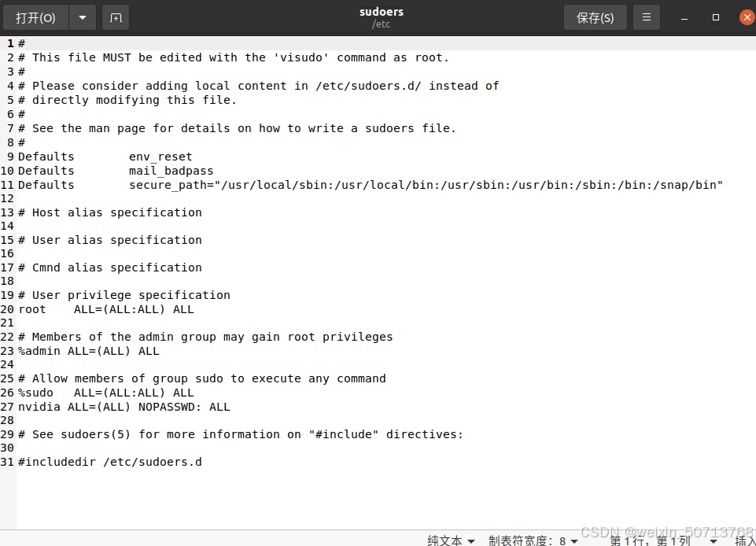Toggle the 插入 insert mode indicator
Viewport: 756px width, 546px height.
(x=746, y=540)
